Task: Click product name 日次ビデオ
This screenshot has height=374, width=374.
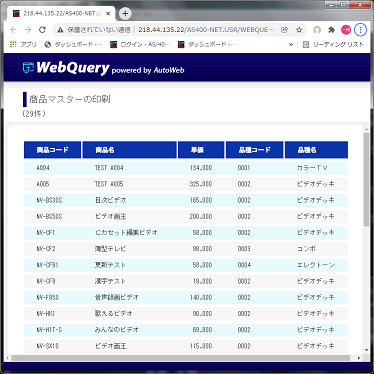Action: point(110,200)
